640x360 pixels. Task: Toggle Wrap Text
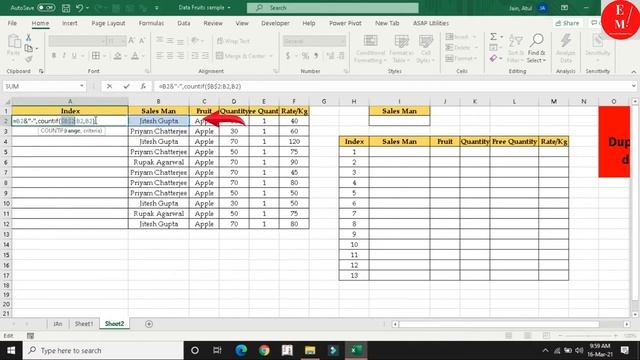point(233,41)
